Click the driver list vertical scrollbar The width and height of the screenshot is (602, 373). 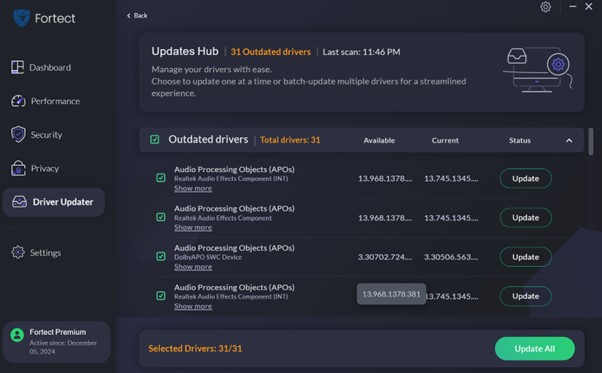(x=590, y=142)
